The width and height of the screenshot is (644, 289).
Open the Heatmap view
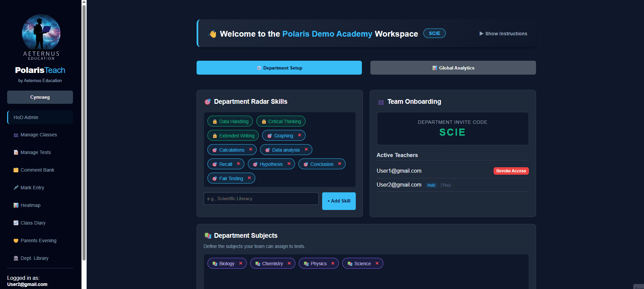(x=40, y=205)
